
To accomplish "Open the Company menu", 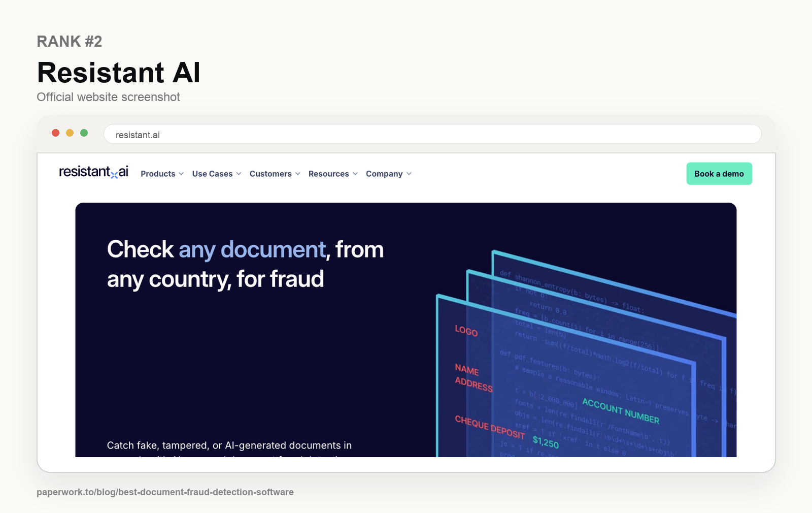I will (384, 174).
